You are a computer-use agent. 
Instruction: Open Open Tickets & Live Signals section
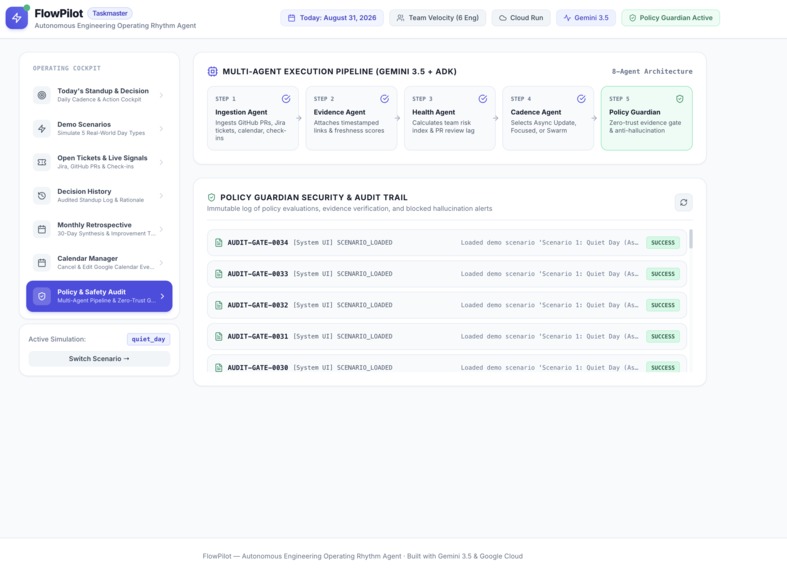tap(99, 162)
